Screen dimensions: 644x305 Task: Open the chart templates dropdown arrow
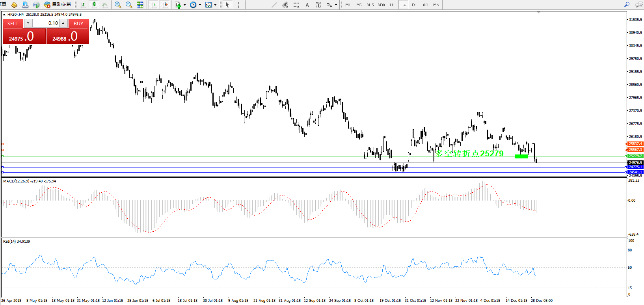coord(215,5)
